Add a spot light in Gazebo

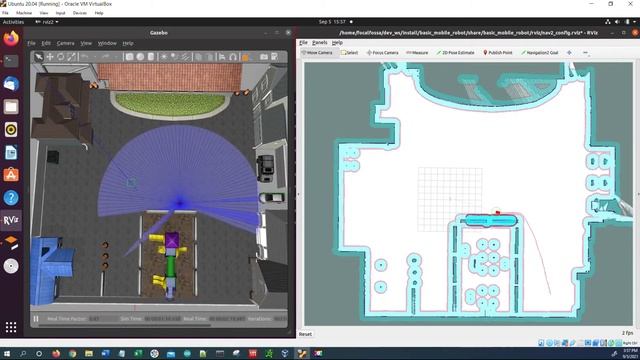coord(174,57)
